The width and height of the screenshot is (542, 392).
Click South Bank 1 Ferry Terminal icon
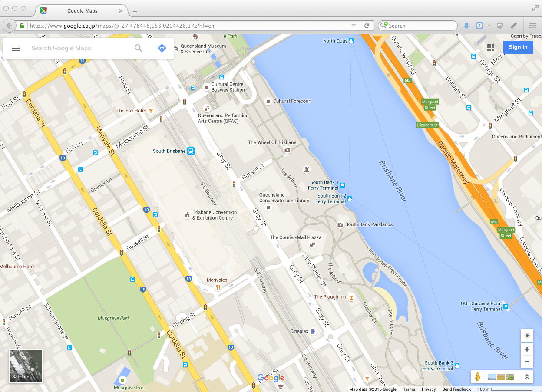[x=343, y=185]
